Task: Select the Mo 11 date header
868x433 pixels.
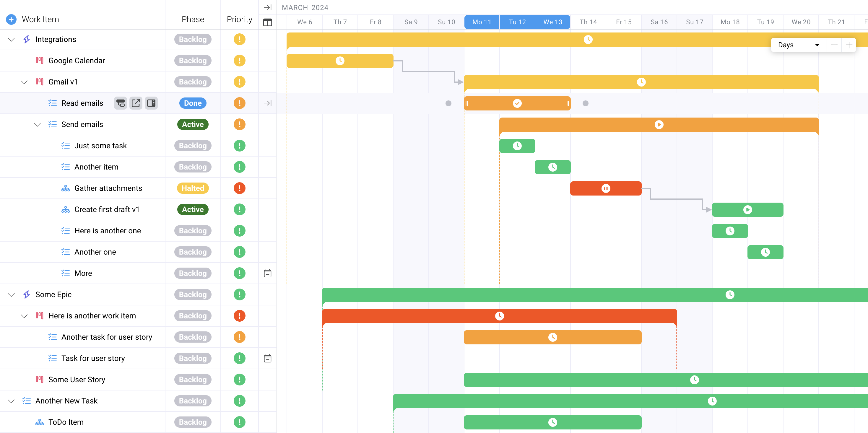Action: click(482, 22)
